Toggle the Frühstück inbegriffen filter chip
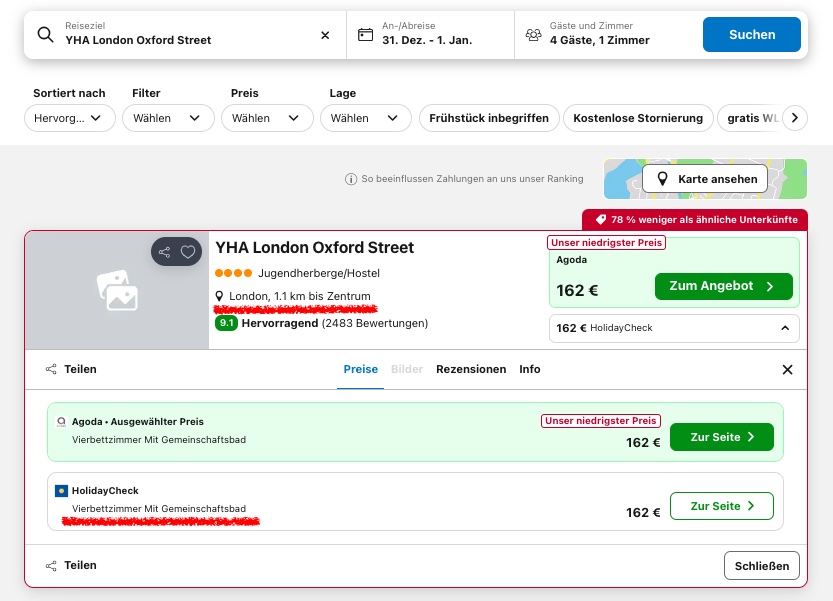Screen dimensions: 833x601 (x=489, y=118)
